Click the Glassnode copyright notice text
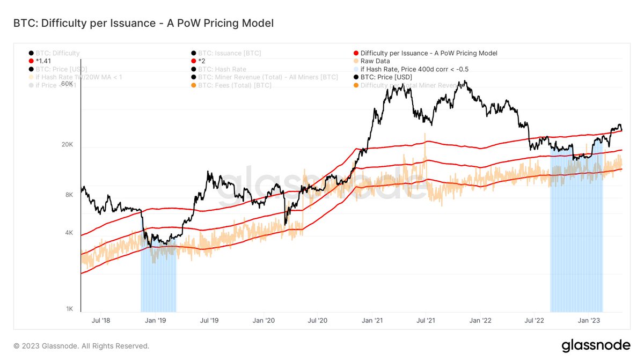 82,346
